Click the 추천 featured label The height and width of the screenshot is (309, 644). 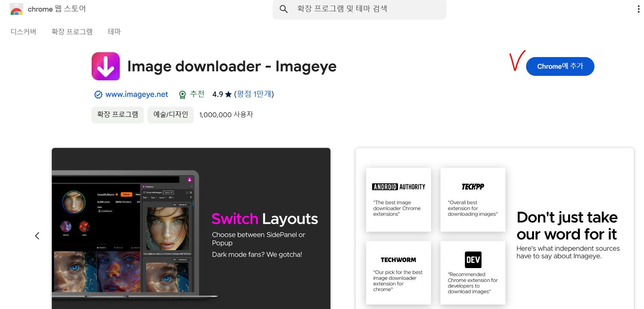(x=197, y=94)
